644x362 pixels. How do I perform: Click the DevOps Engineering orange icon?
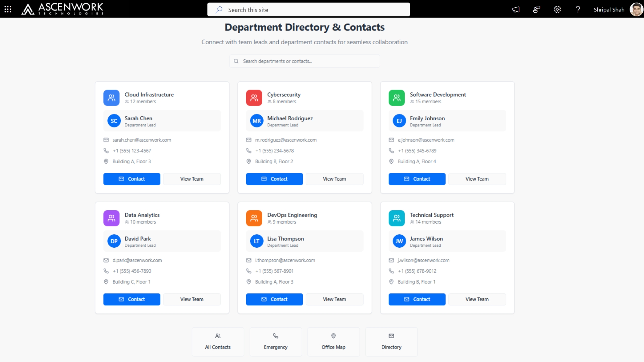(254, 218)
